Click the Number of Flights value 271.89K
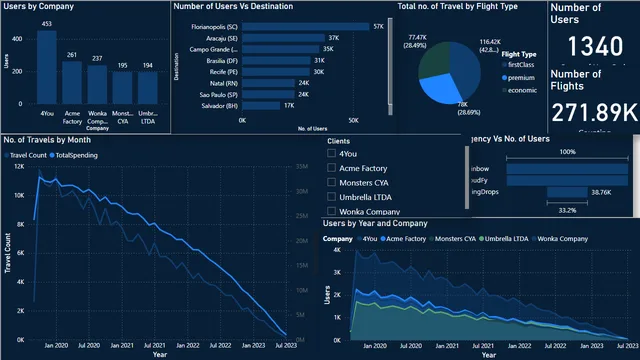 [594, 113]
